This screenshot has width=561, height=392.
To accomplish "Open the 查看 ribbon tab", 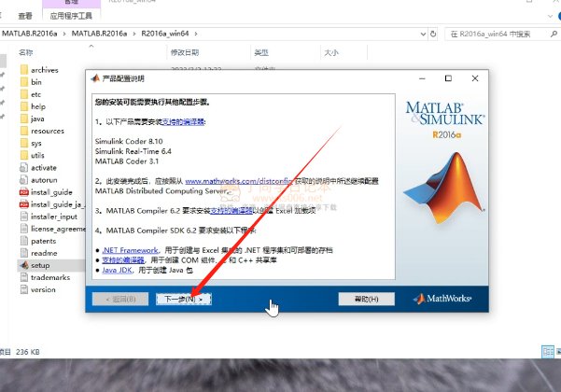I will [x=25, y=16].
